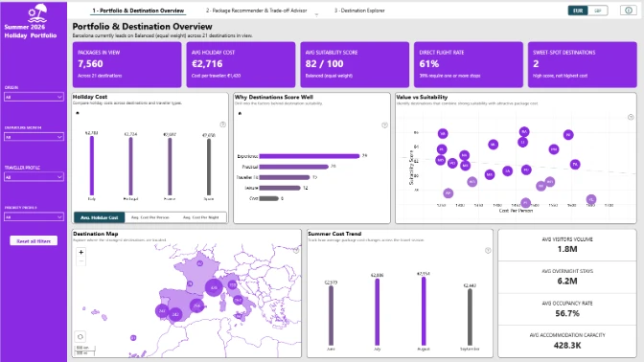644x362 pixels.
Task: Click the Avg Accommodation Capacity 428.3K value
Action: tap(567, 346)
